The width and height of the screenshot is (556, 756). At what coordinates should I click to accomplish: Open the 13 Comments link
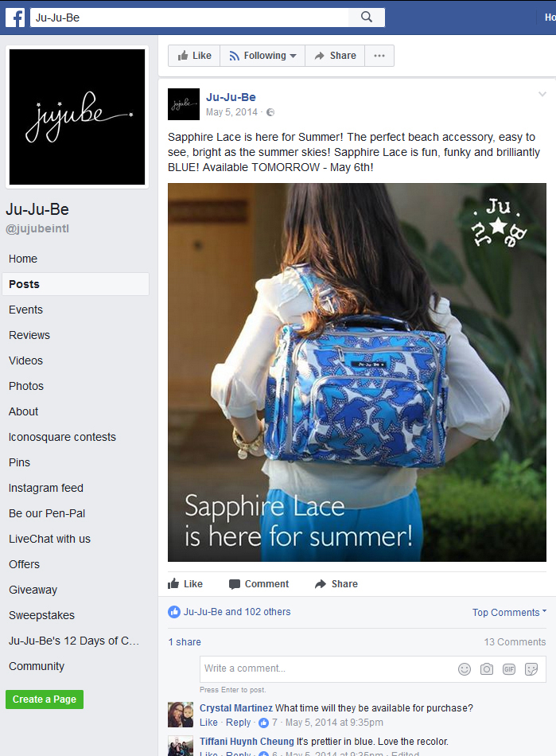coord(515,642)
